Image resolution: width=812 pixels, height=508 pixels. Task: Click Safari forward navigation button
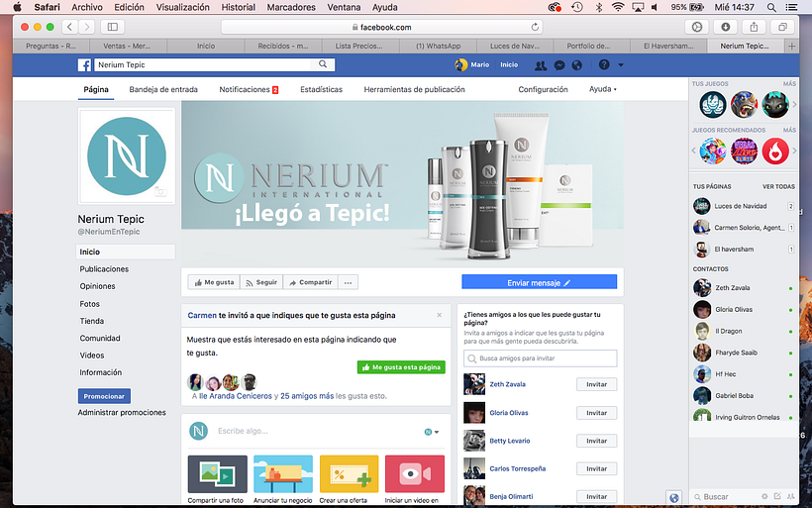[87, 27]
